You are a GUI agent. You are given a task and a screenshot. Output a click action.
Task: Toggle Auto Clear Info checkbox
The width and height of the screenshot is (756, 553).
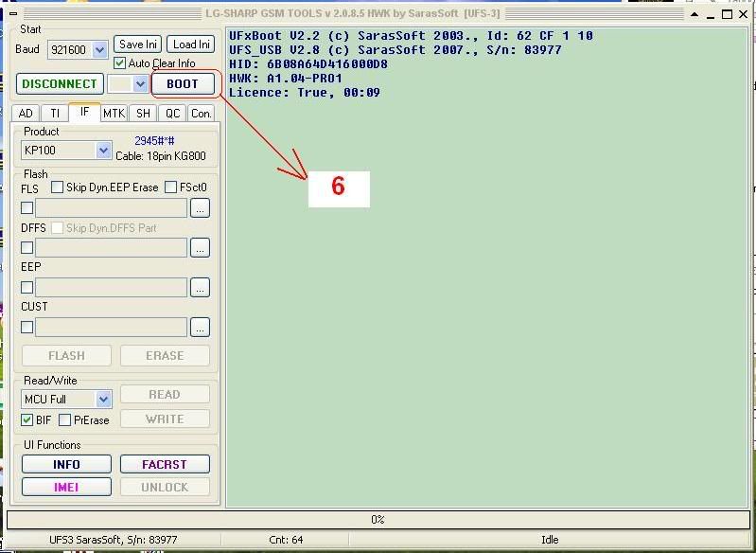[x=119, y=63]
